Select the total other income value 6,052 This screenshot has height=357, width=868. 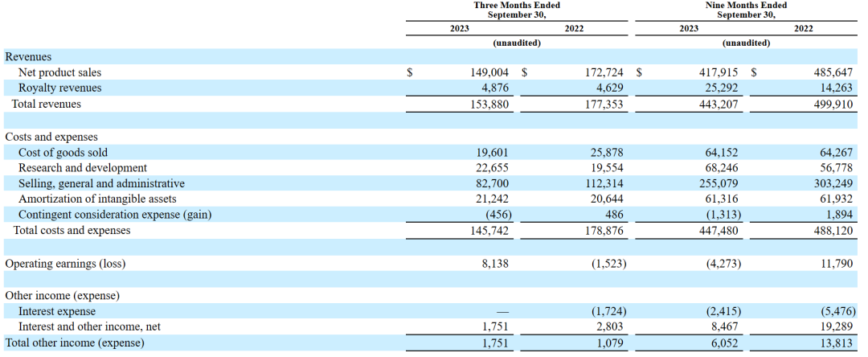click(725, 343)
